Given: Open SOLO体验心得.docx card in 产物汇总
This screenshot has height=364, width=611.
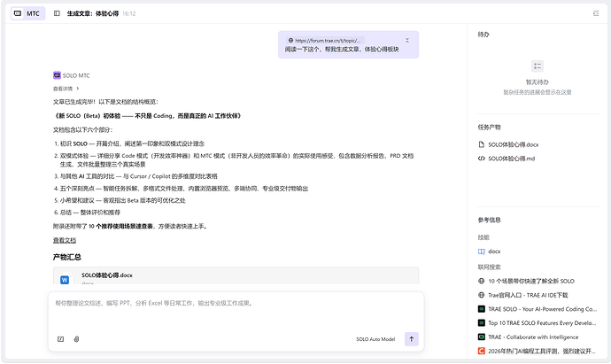Looking at the screenshot, I should tap(236, 276).
